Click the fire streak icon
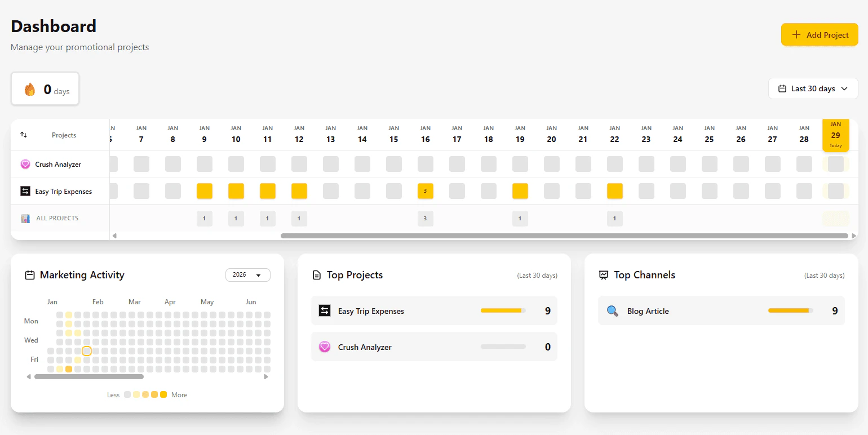The image size is (868, 435). click(29, 88)
